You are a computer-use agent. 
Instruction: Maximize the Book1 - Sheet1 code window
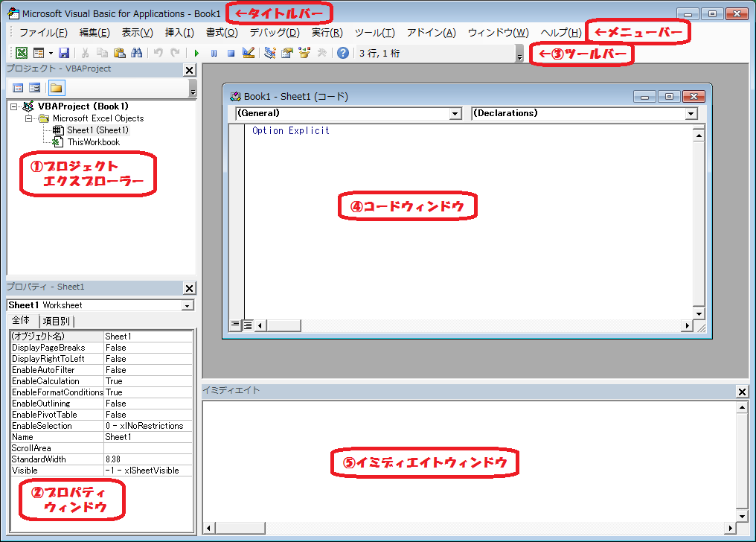(x=669, y=97)
